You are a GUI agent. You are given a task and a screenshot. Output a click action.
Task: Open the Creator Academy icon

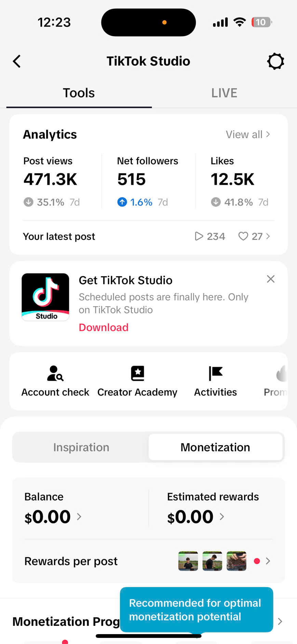[137, 373]
